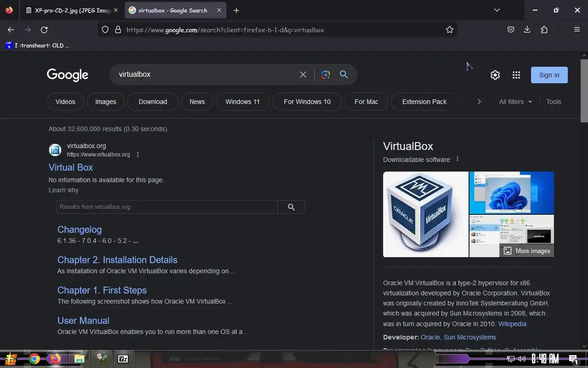Click the Oracle developer link
The width and height of the screenshot is (588, 368).
click(x=430, y=337)
